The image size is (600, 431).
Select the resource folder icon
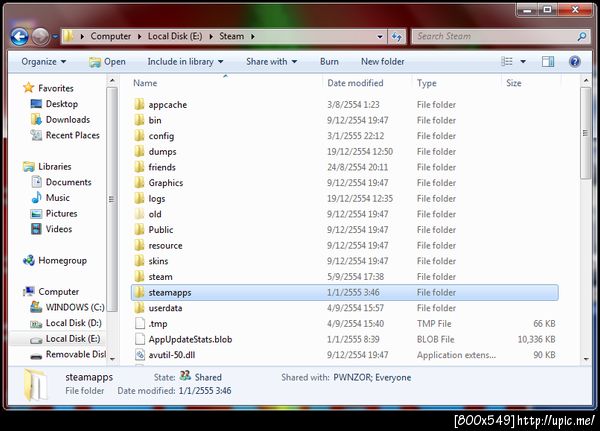[x=140, y=245]
